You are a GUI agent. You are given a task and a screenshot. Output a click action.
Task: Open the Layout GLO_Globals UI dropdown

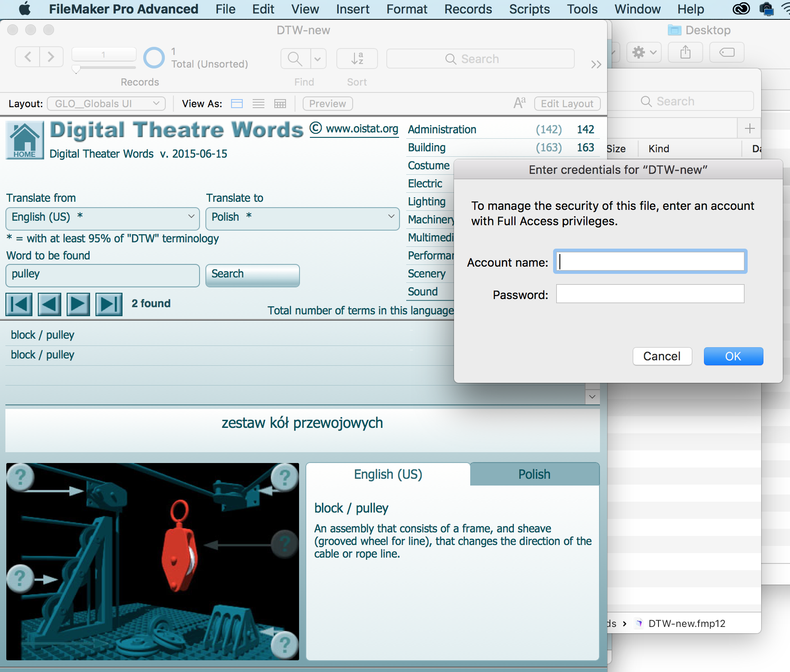(x=106, y=104)
